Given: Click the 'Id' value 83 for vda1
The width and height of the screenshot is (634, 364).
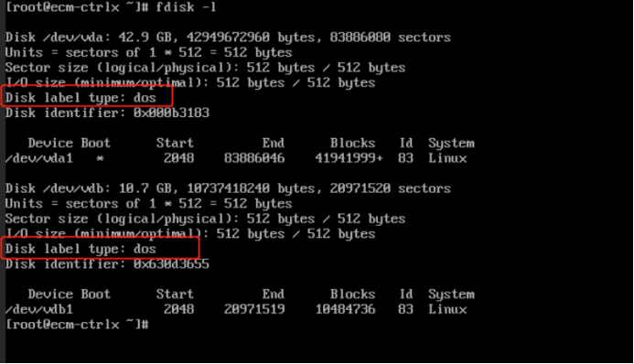Looking at the screenshot, I should pos(405,158).
